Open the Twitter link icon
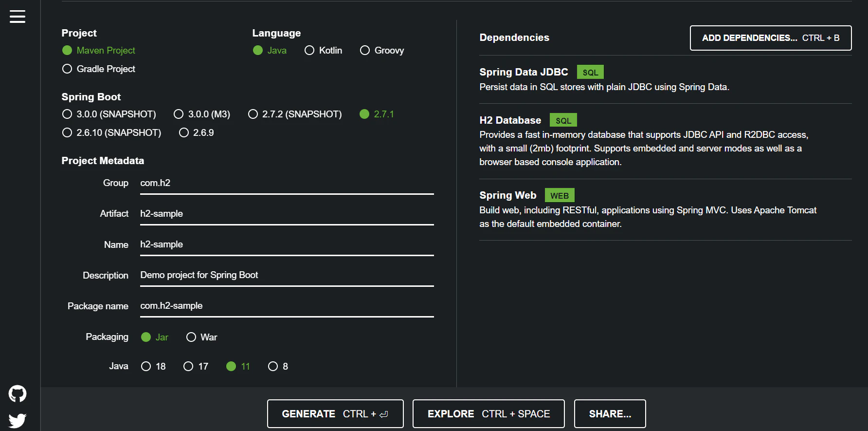Screen dimensions: 868x431 pyautogui.click(x=18, y=420)
